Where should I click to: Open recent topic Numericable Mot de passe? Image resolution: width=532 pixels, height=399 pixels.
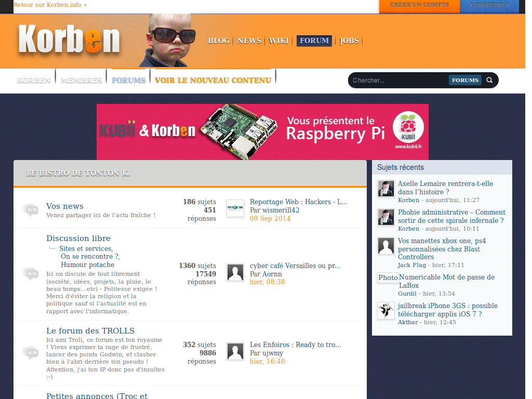(x=446, y=281)
